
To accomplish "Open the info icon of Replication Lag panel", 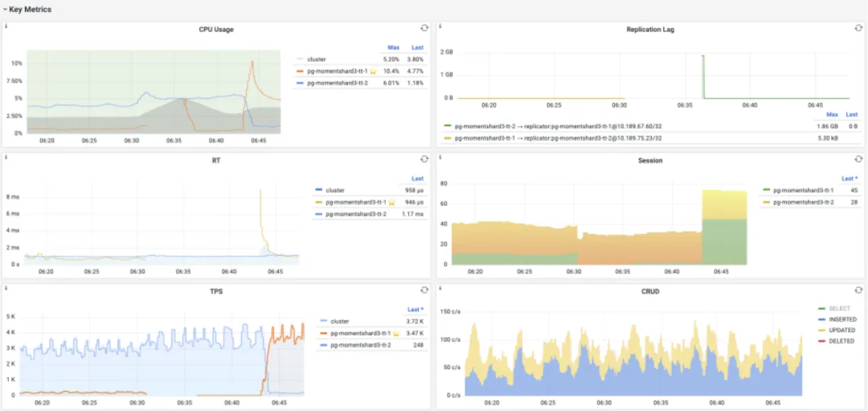I will pos(440,26).
